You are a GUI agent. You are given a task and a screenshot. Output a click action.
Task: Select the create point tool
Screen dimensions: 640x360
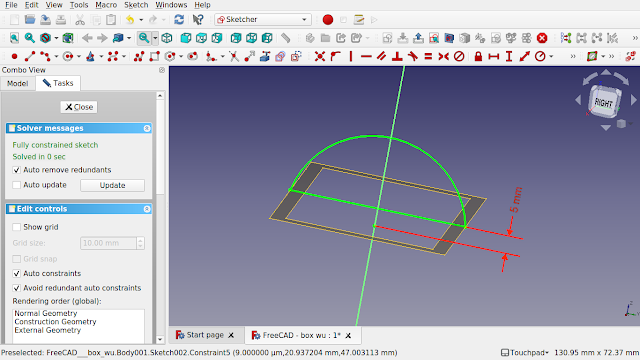14,56
